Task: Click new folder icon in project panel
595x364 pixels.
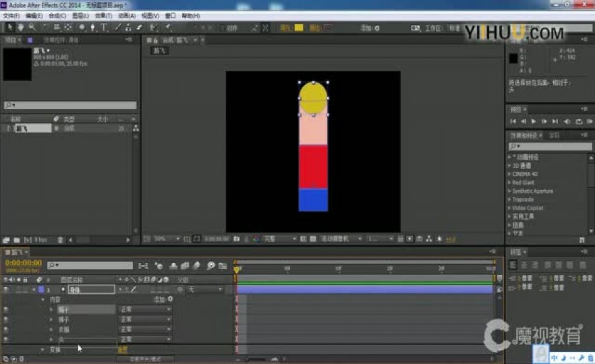Action: point(17,240)
